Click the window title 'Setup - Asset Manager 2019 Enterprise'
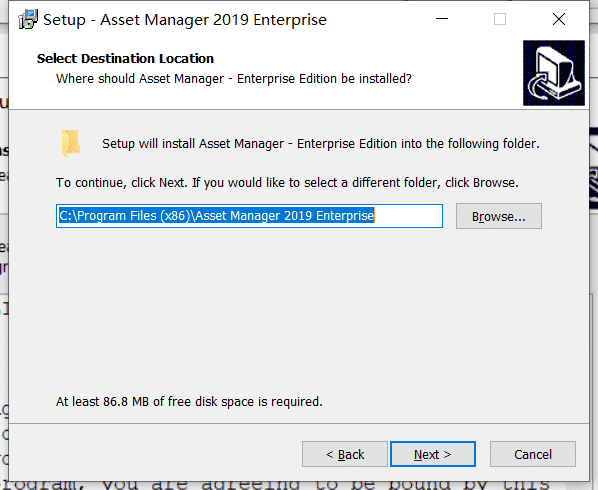Screen dimensions: 598x490 click(x=185, y=20)
